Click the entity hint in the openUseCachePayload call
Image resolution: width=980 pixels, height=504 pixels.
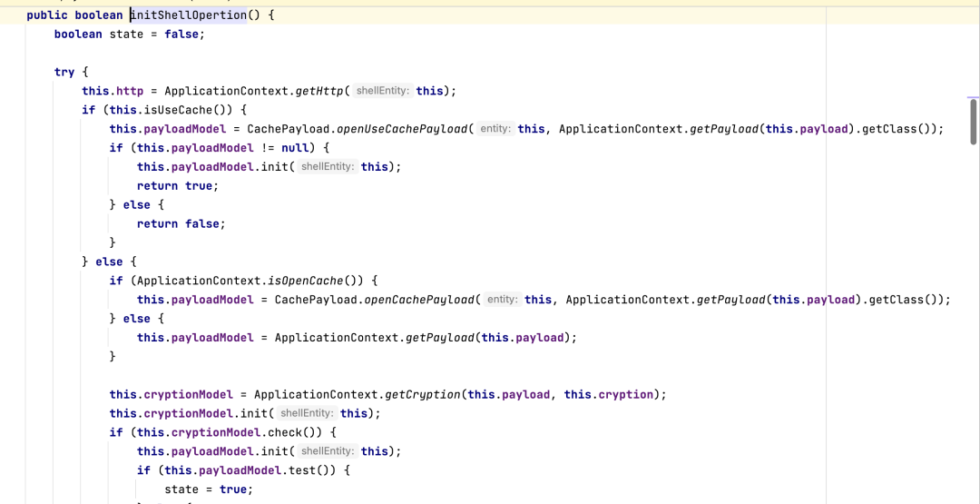[496, 130]
